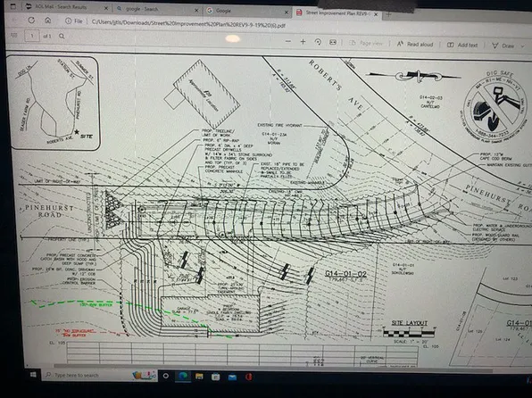
Task: Click the red no-structure buffer note
Action: point(75,333)
